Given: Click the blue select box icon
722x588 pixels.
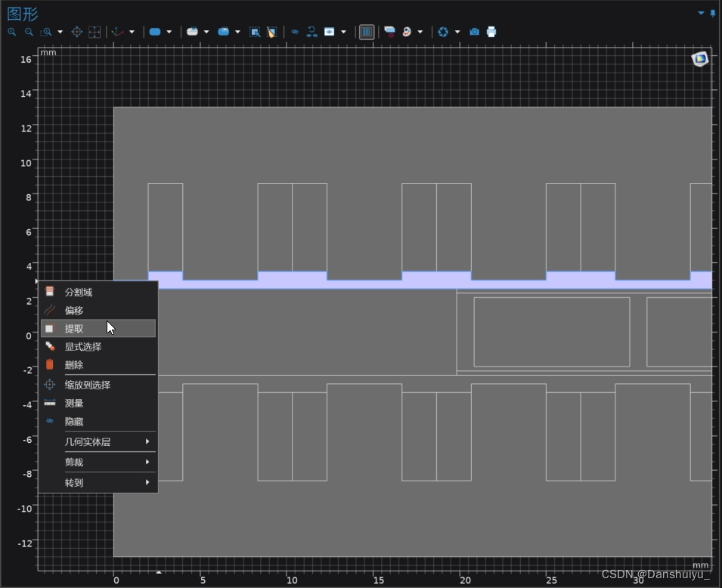Looking at the screenshot, I should 224,32.
